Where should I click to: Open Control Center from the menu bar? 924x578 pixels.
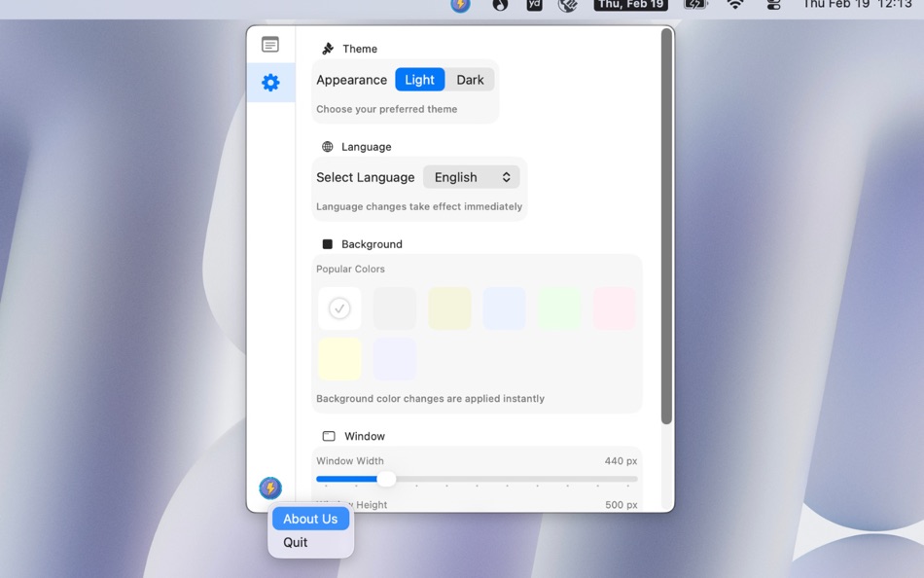[774, 5]
